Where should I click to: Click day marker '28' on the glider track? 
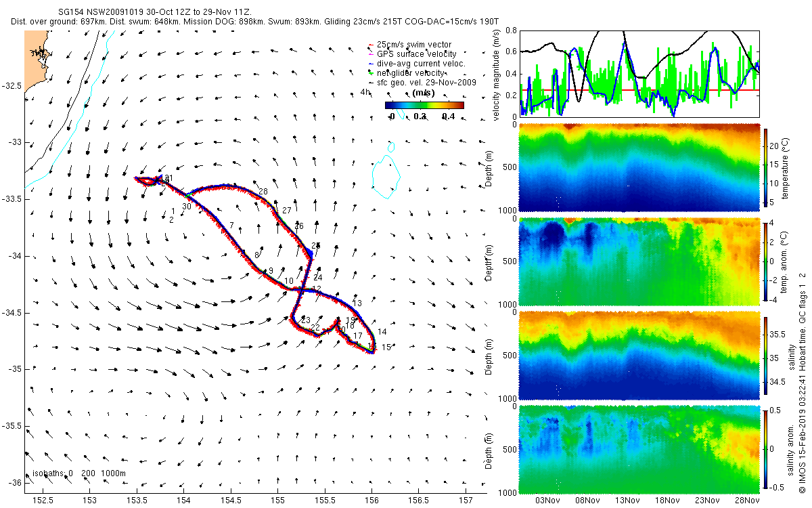point(263,192)
